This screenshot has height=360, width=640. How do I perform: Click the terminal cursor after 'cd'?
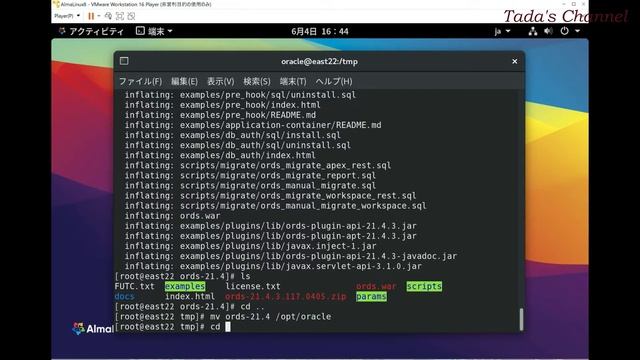tap(228, 327)
